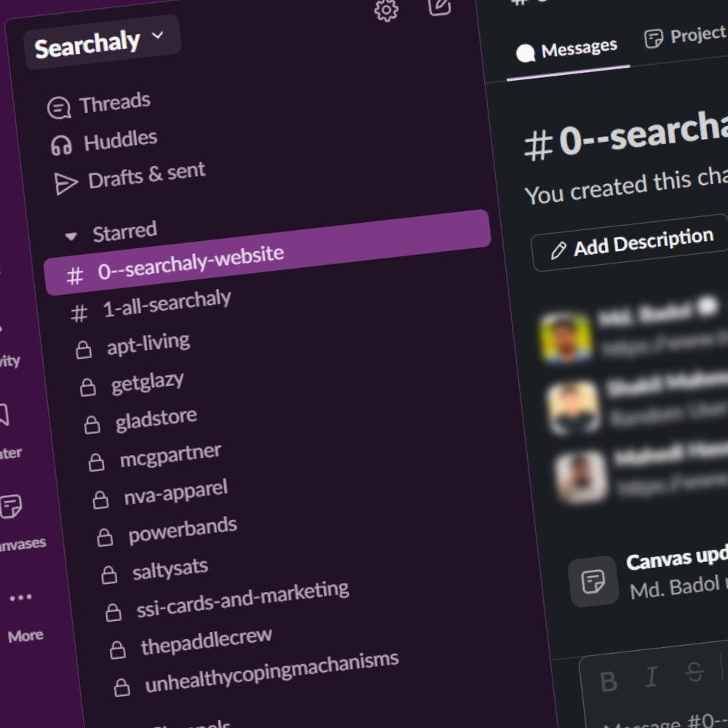Collapse the Starred section
Image resolution: width=728 pixels, height=728 pixels.
pos(71,236)
